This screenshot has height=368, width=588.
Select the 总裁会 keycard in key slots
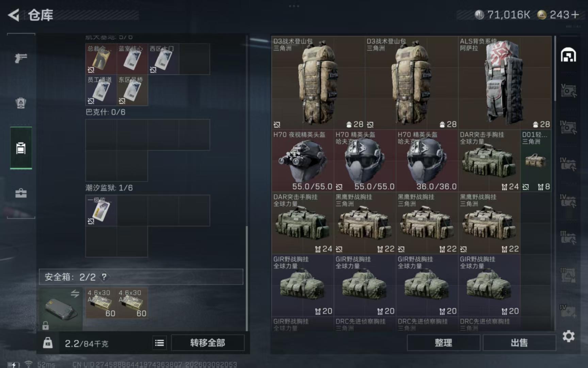point(101,59)
